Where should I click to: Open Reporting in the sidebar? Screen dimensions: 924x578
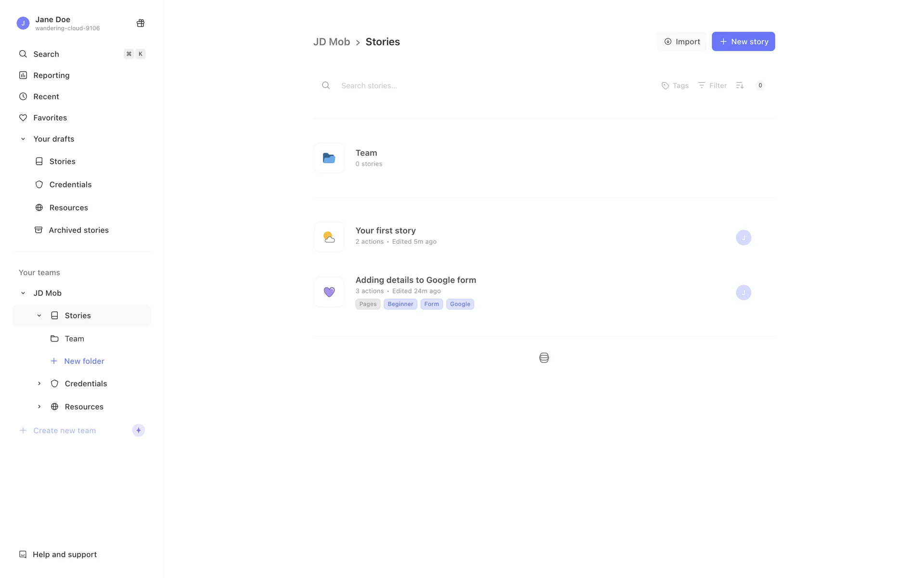tap(51, 75)
